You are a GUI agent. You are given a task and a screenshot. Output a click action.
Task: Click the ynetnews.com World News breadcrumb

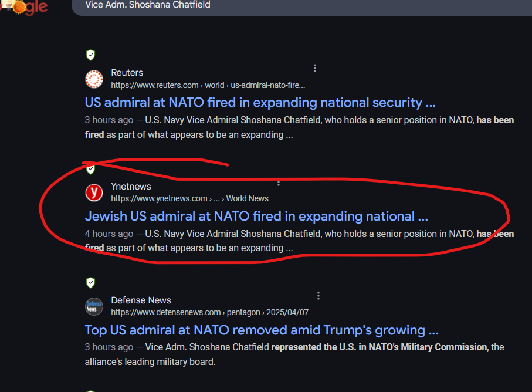pyautogui.click(x=189, y=198)
